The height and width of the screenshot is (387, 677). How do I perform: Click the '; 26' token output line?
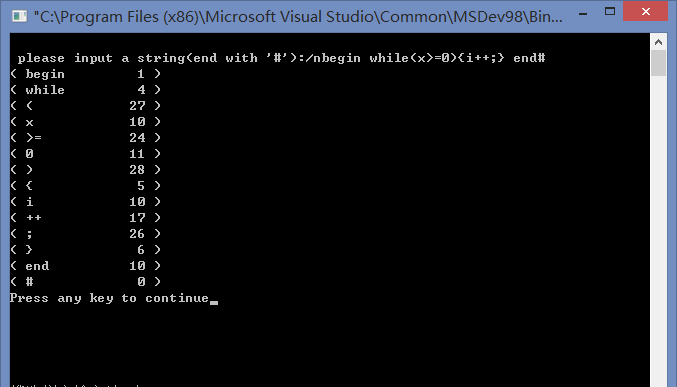tap(85, 234)
